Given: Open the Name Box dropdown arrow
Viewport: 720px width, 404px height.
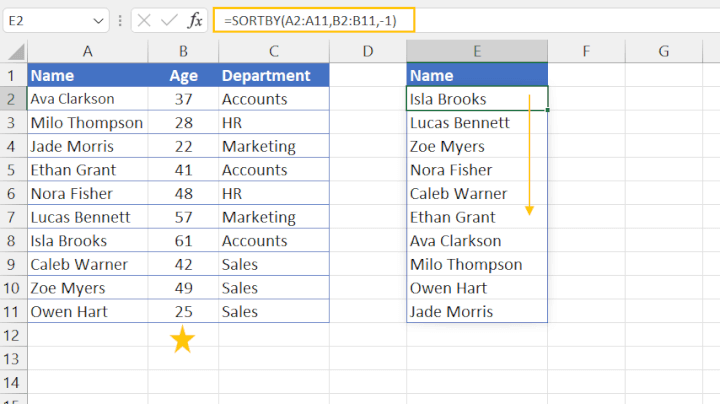Looking at the screenshot, I should click(x=98, y=21).
